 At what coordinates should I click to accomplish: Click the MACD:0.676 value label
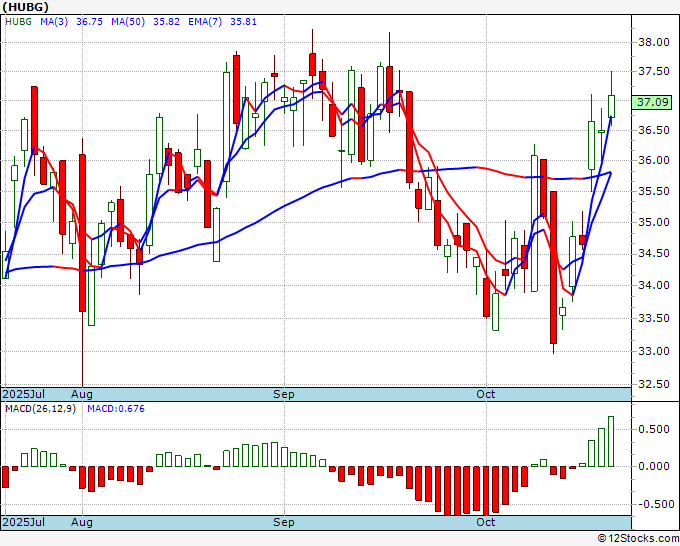(116, 409)
